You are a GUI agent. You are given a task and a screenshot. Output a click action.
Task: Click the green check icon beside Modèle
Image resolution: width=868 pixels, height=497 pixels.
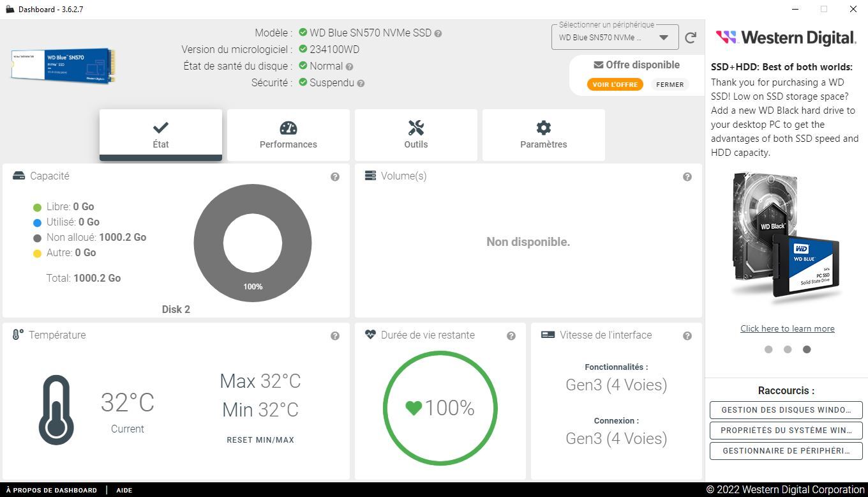tap(303, 33)
